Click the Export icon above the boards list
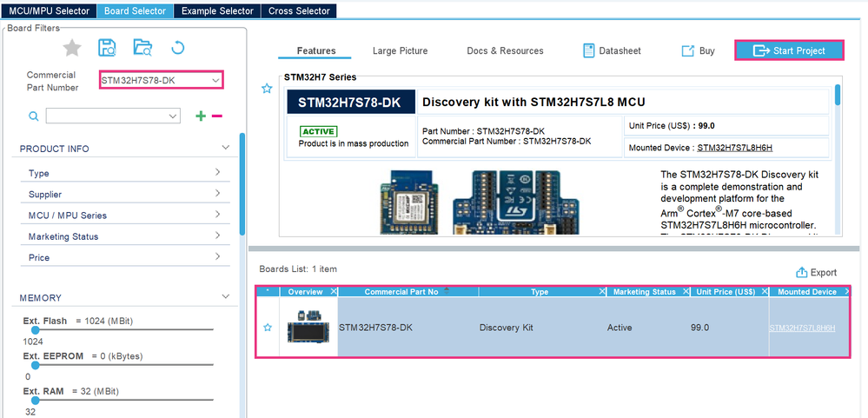Viewport: 868px width, 418px height. (801, 272)
